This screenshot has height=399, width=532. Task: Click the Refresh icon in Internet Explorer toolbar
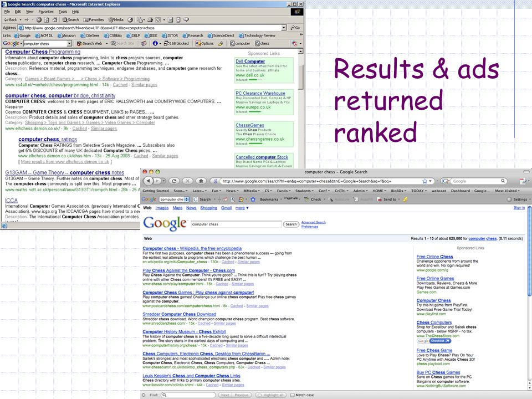tap(47, 20)
